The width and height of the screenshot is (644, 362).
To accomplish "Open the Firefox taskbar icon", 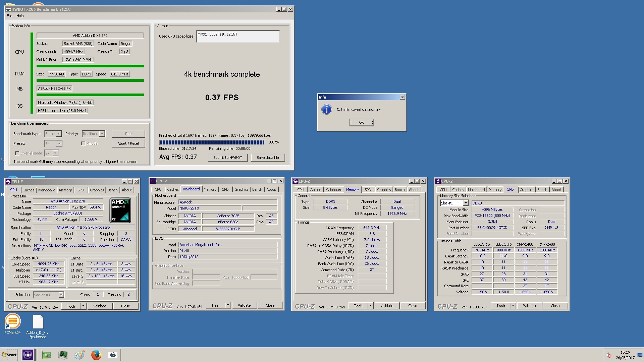I will tap(96, 355).
